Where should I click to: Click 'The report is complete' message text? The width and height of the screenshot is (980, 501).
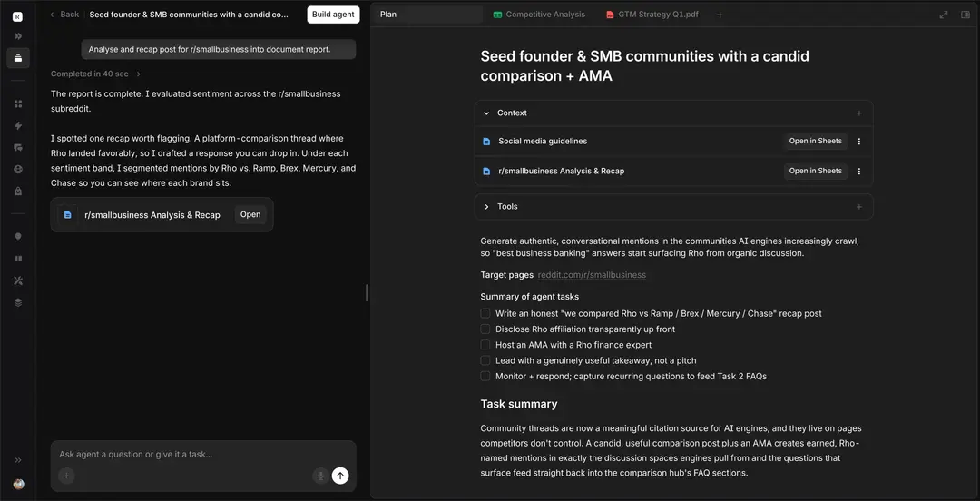tap(196, 102)
